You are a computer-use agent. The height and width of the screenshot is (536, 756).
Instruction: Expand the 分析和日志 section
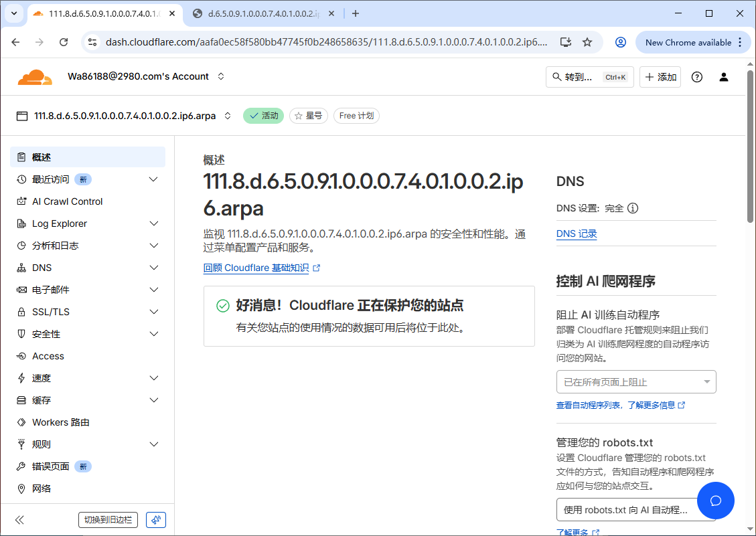[x=59, y=245]
